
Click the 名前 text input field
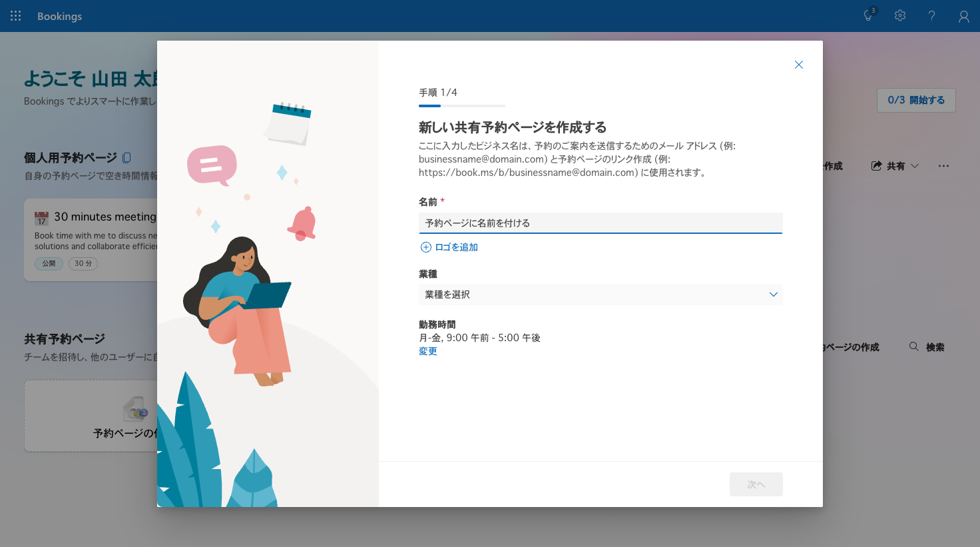click(x=601, y=223)
